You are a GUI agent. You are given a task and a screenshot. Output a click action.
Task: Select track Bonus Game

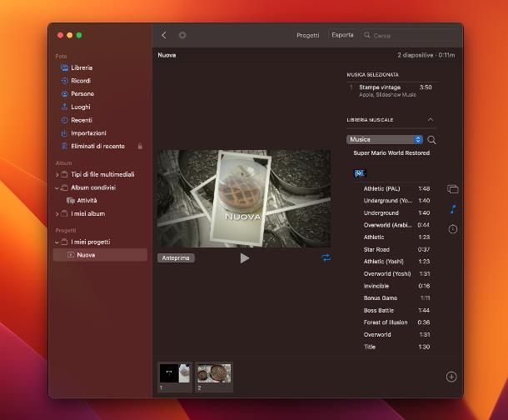(x=396, y=298)
